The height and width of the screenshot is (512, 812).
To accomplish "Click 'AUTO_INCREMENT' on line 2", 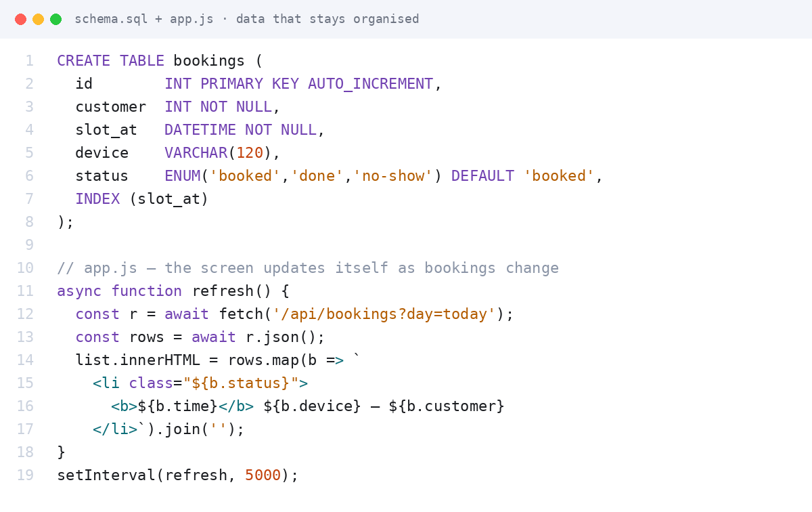I will pos(370,84).
